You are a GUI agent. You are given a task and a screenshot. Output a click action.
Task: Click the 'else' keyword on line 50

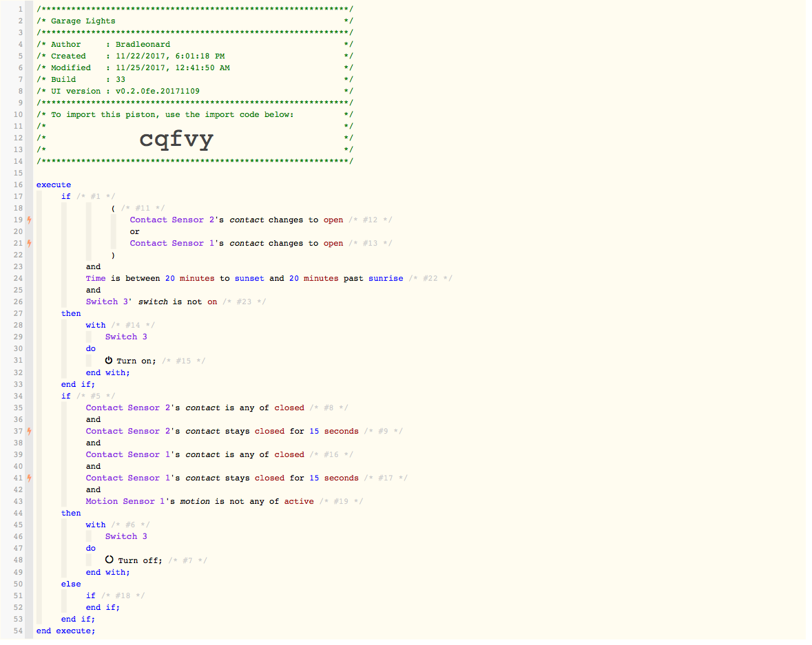pos(71,584)
